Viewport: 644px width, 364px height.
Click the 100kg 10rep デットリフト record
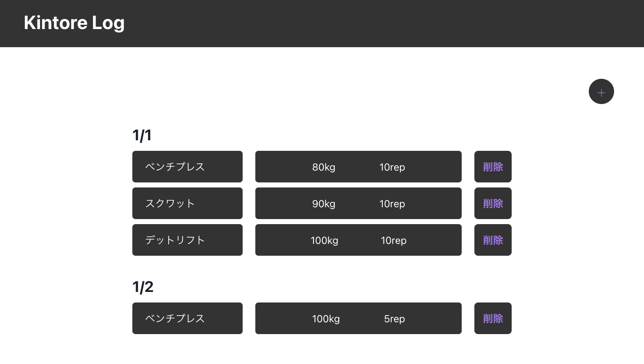[358, 240]
